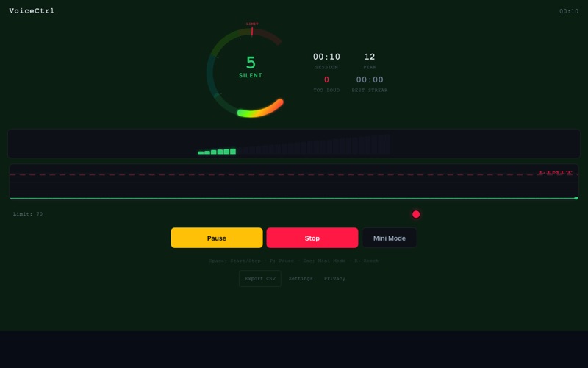The width and height of the screenshot is (588, 368).
Task: Open the Settings link
Action: click(301, 279)
